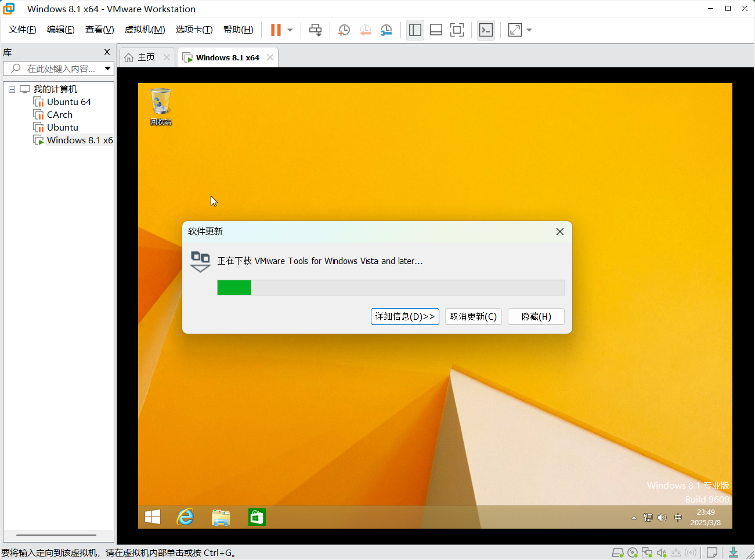Image resolution: width=755 pixels, height=560 pixels.
Task: Show hidden tray icons in guest
Action: pos(634,518)
